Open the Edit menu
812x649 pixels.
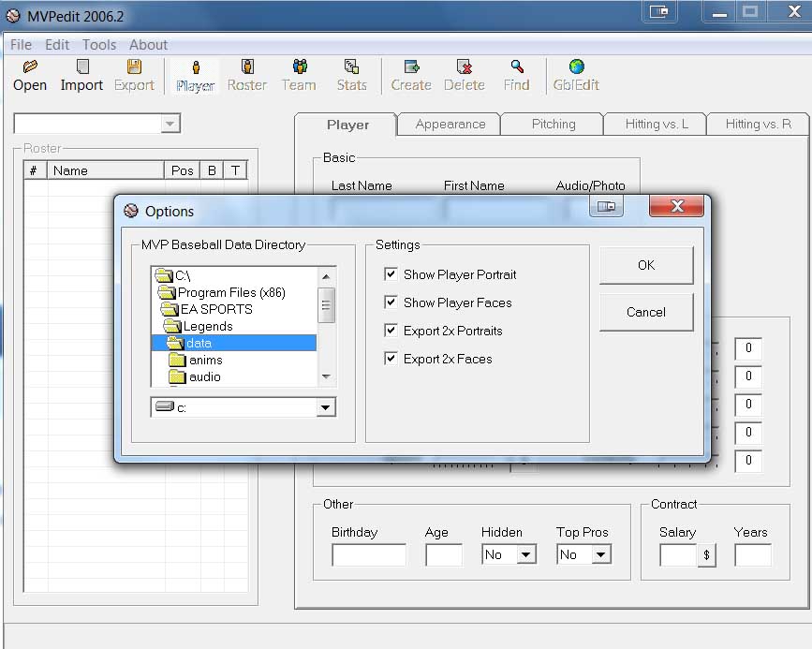(x=57, y=45)
